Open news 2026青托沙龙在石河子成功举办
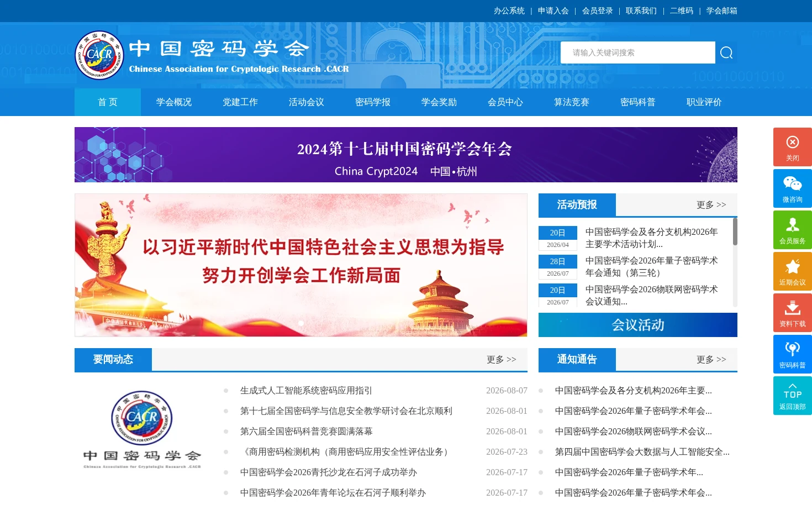 point(329,472)
